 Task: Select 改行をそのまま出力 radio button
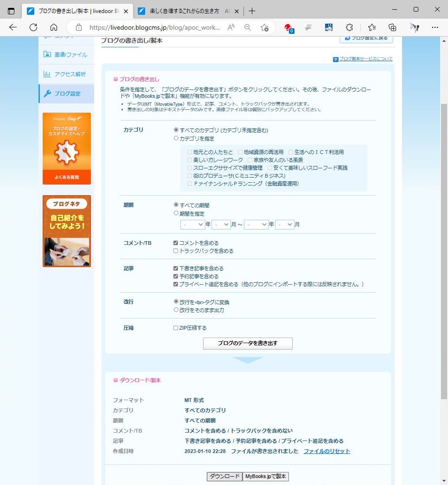(x=176, y=310)
